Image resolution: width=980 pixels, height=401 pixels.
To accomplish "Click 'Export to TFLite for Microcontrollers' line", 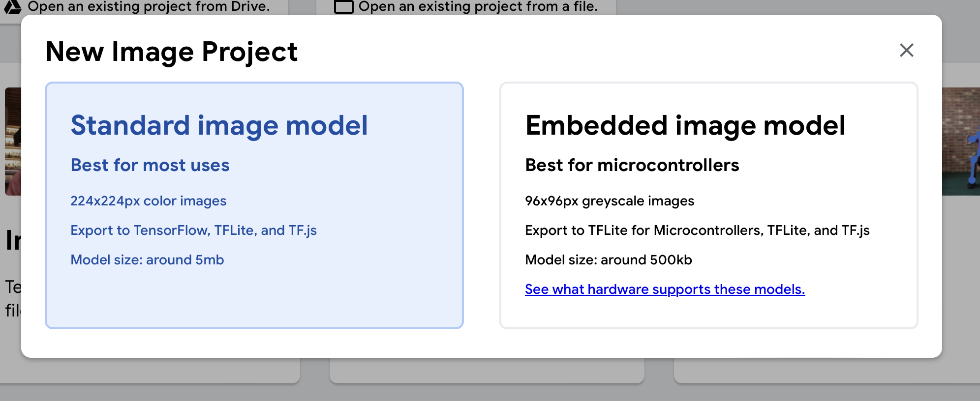I will 697,230.
